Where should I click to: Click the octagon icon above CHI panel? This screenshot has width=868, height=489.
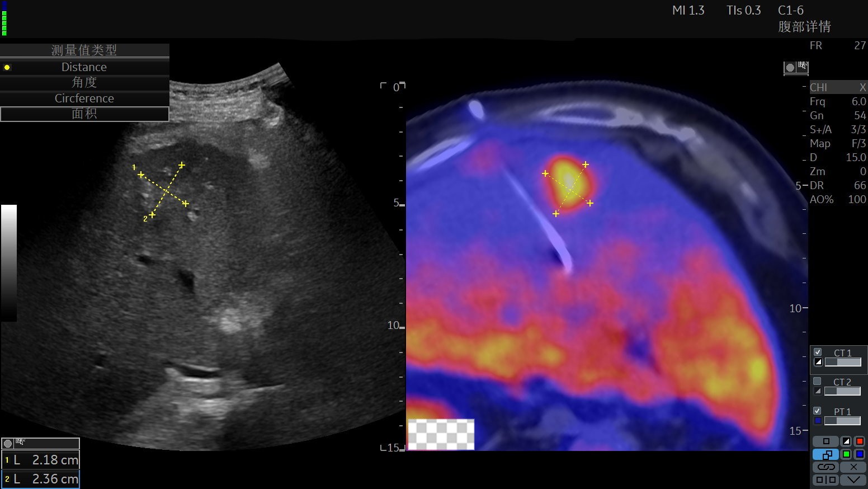click(x=790, y=68)
